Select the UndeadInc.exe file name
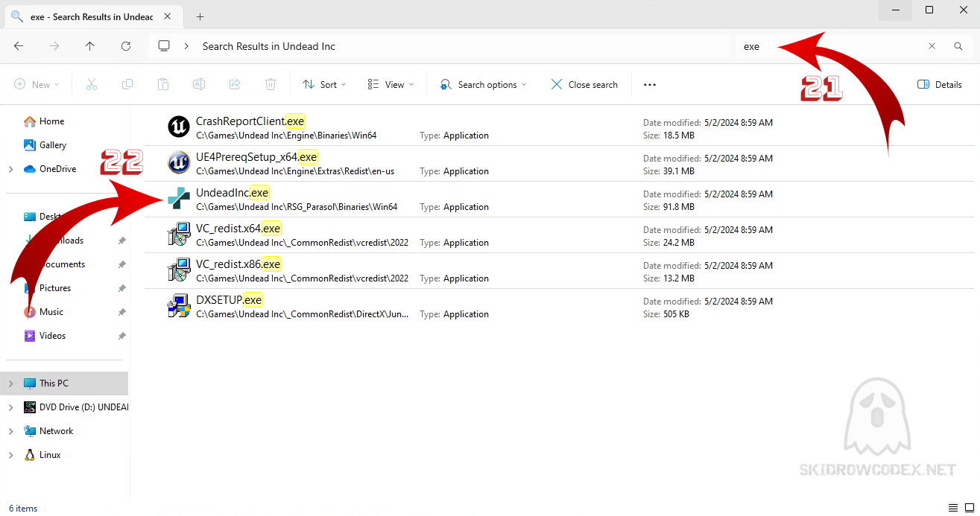 [232, 193]
